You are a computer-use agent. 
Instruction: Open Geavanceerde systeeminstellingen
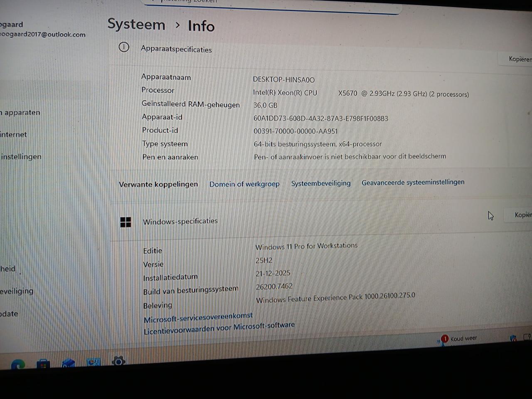click(x=413, y=182)
